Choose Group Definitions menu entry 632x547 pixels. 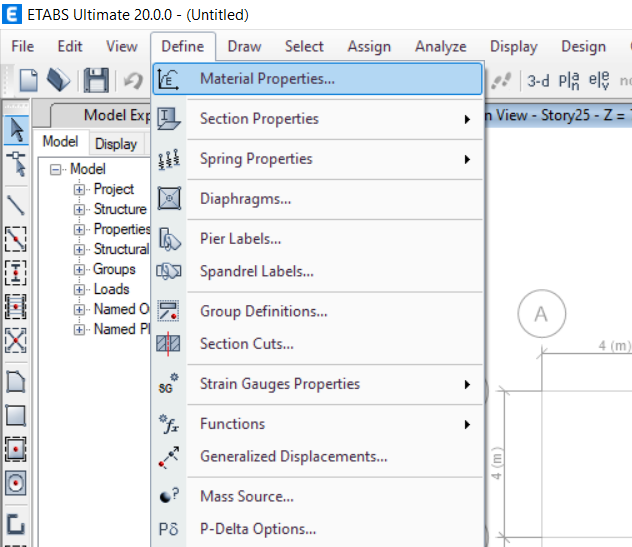(x=317, y=311)
